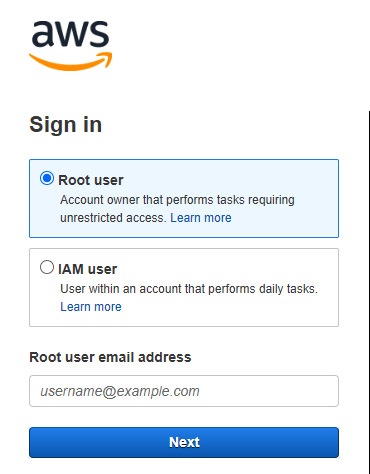This screenshot has height=474, width=370.
Task: Click the bold "Root user" option label
Action: (91, 180)
